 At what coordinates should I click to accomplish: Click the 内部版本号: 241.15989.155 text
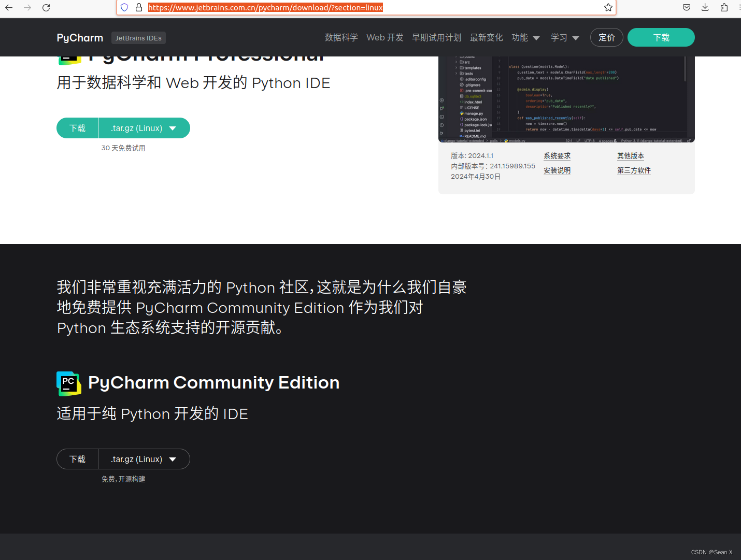click(x=493, y=166)
